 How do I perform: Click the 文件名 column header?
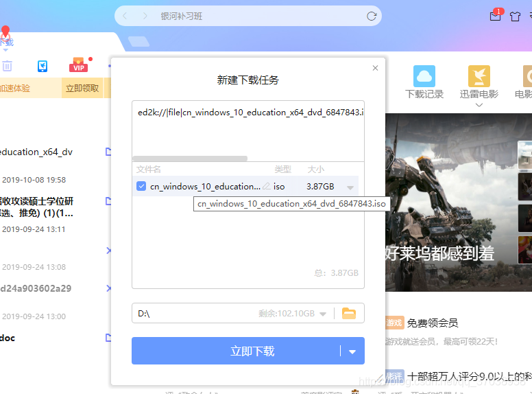(149, 169)
